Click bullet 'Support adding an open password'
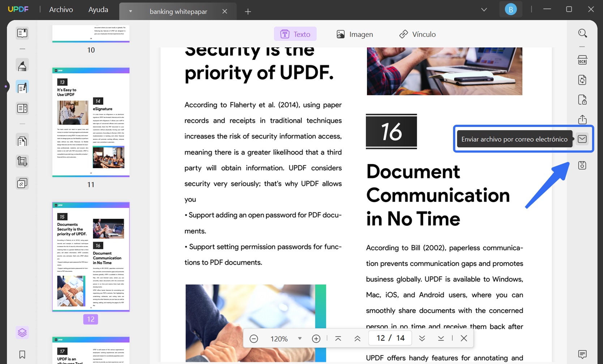 click(x=263, y=223)
